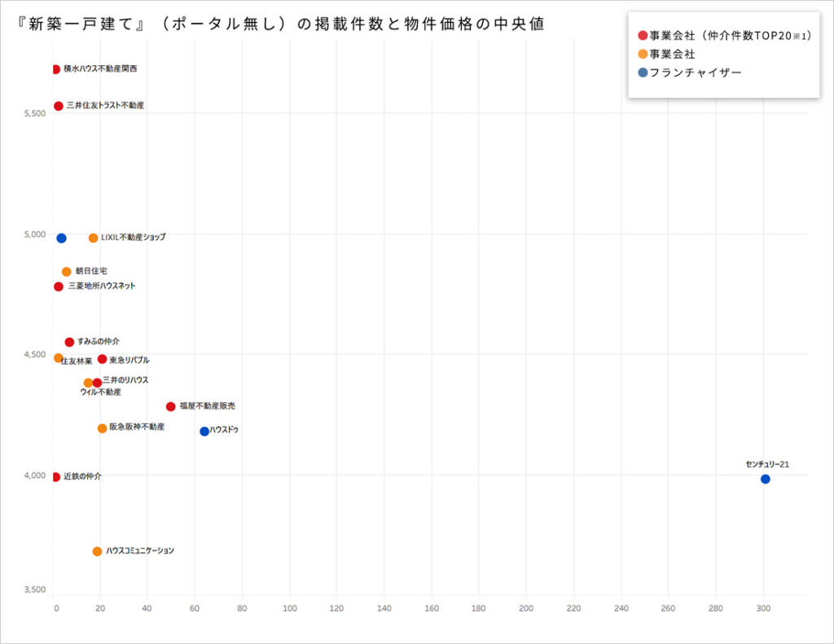Click the 300 tick on the x-axis
The image size is (834, 644).
[764, 608]
